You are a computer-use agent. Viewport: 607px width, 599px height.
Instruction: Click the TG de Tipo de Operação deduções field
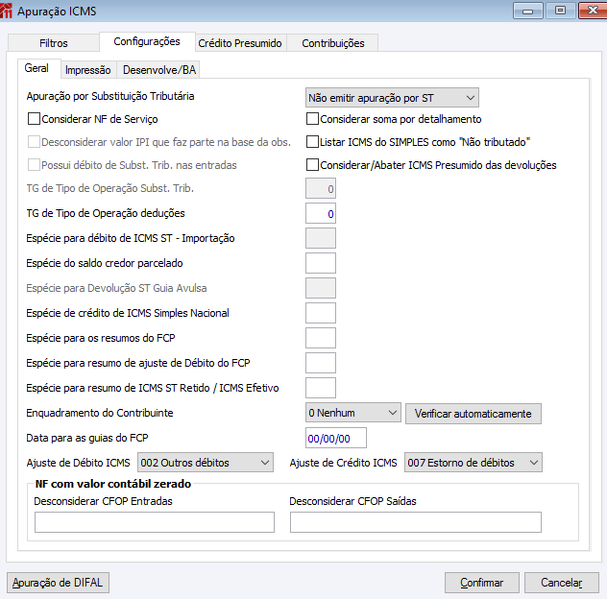pos(321,213)
